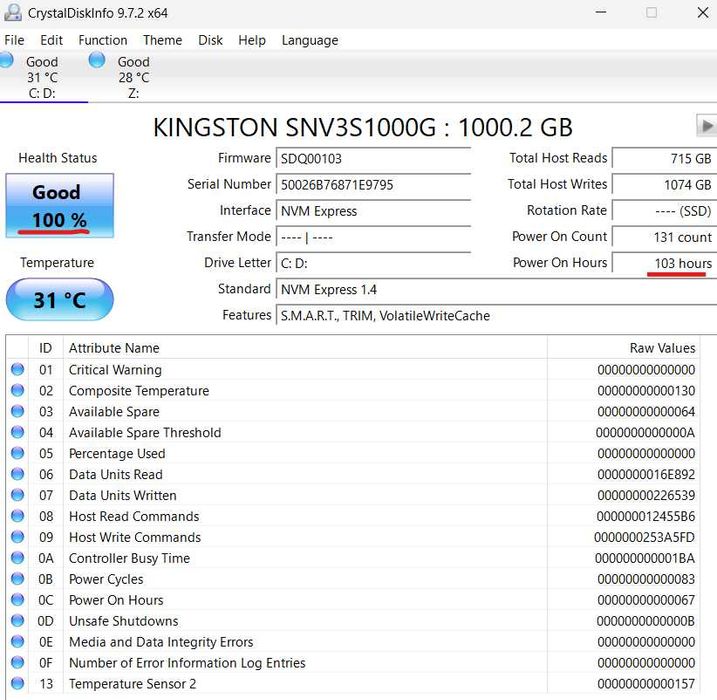Select the Z: disk status orb

click(97, 61)
